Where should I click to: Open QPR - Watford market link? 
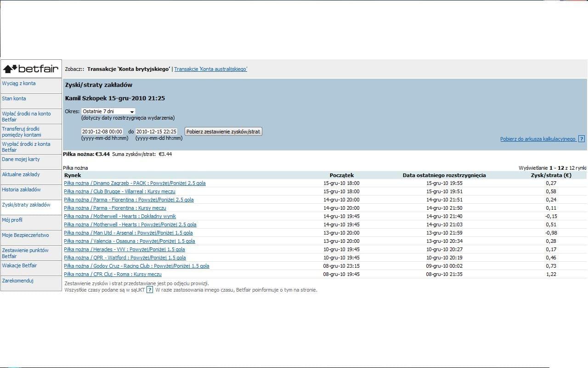(125, 258)
